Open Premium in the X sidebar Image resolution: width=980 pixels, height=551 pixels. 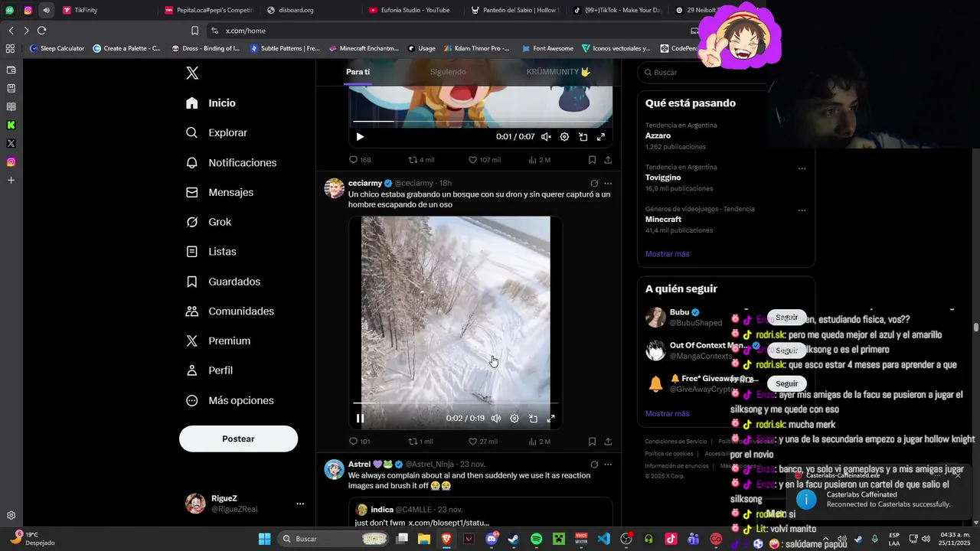[x=218, y=341]
